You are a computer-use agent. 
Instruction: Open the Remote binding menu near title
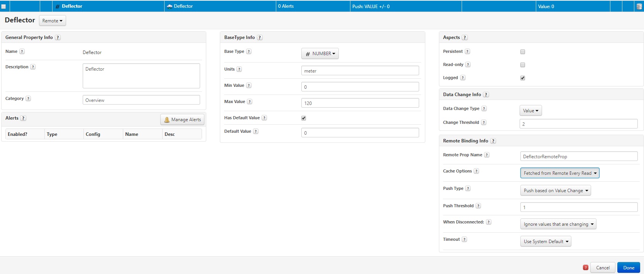pos(52,21)
